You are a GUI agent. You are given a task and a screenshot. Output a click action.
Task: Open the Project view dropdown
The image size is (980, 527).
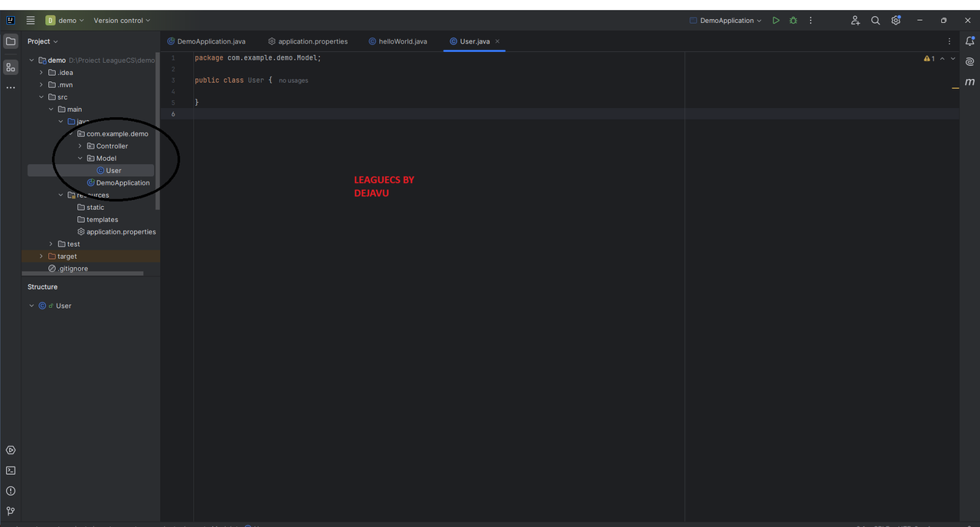[43, 41]
